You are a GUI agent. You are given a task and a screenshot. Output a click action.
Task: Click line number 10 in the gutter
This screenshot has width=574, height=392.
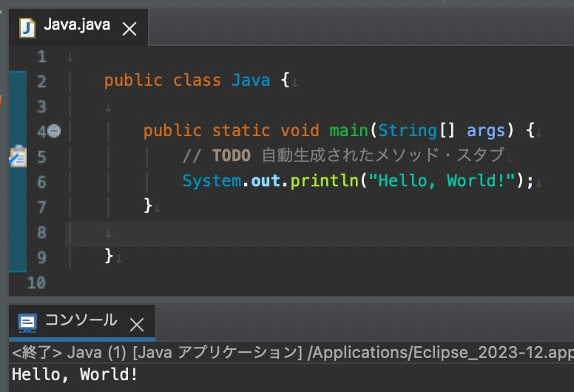(x=36, y=283)
